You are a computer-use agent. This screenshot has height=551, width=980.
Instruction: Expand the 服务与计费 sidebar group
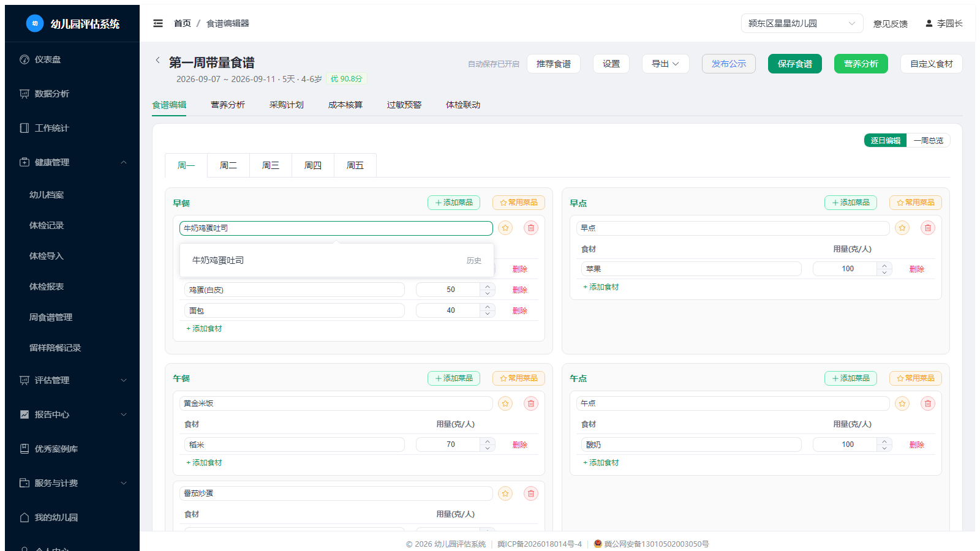pos(72,483)
